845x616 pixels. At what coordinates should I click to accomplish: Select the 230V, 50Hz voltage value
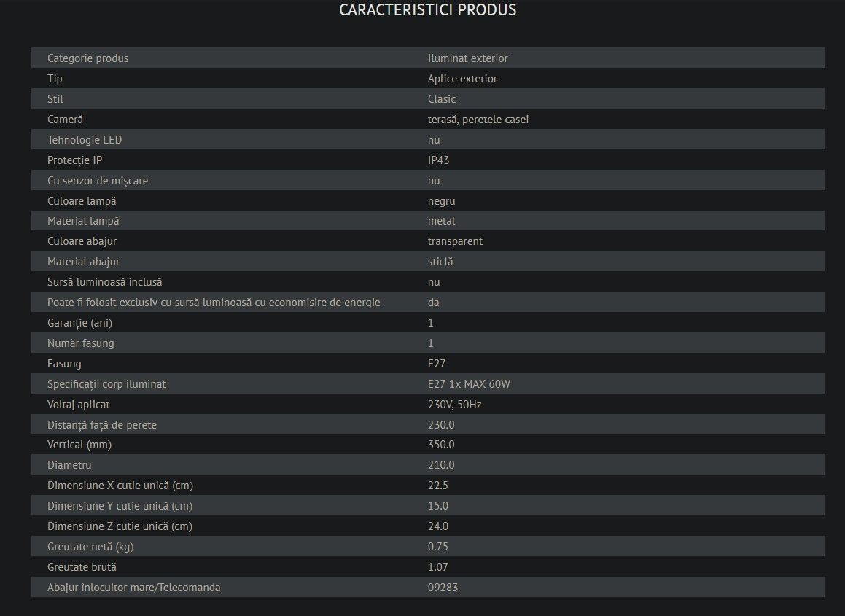point(455,405)
